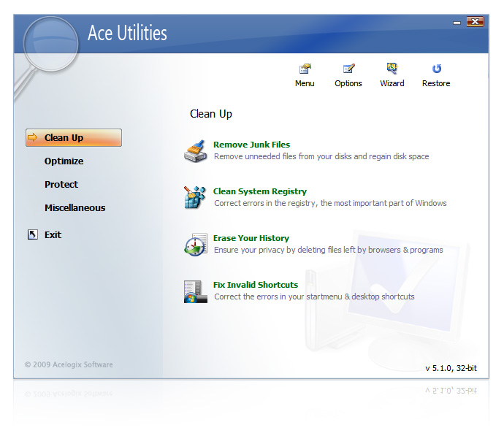Switch to the Protect category
504x436 pixels.
[x=61, y=184]
